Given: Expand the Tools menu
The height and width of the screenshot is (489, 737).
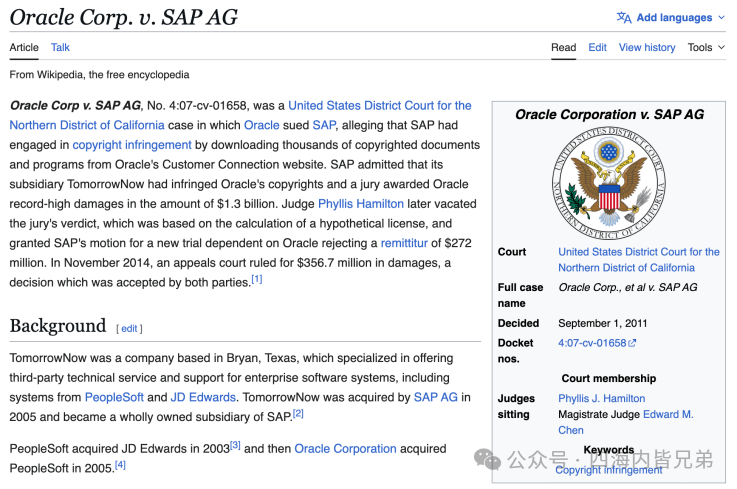Looking at the screenshot, I should (x=706, y=47).
